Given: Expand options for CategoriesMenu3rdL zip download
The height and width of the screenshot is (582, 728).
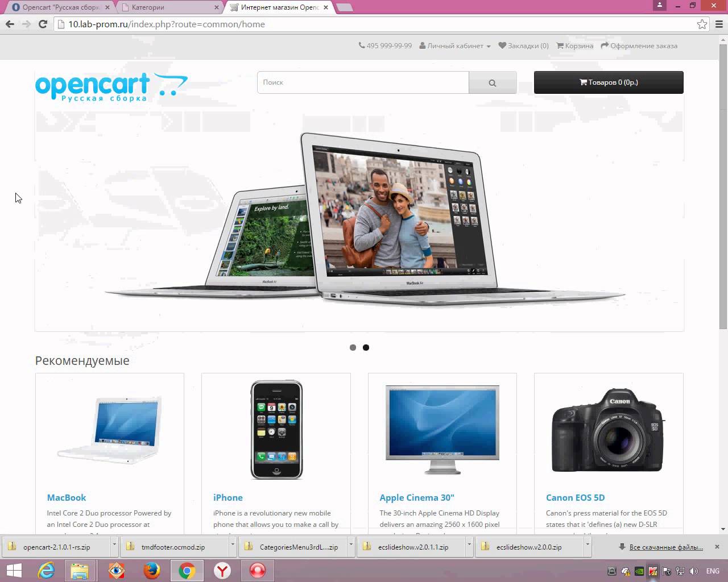Looking at the screenshot, I should click(351, 544).
